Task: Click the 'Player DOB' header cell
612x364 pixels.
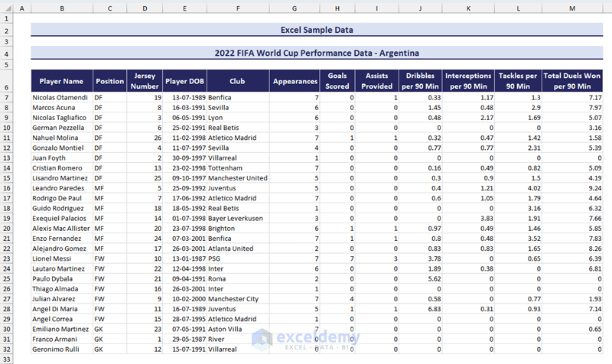Action: tap(184, 81)
